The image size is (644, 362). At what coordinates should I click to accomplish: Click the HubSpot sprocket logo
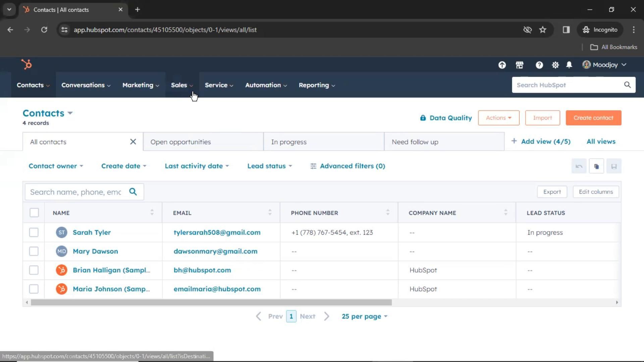[26, 64]
